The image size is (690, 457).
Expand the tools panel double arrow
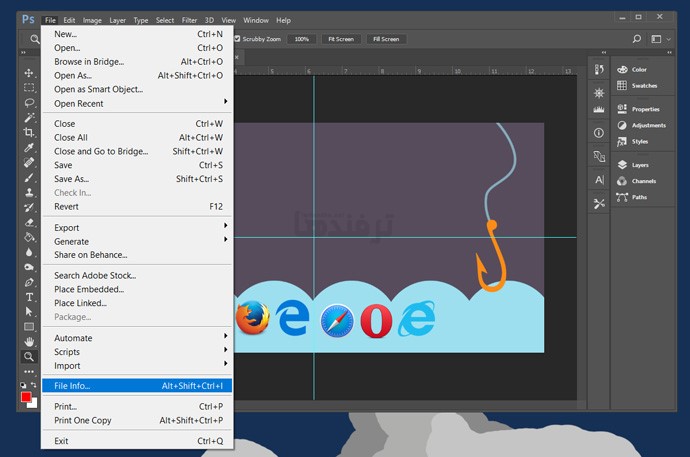(23, 53)
